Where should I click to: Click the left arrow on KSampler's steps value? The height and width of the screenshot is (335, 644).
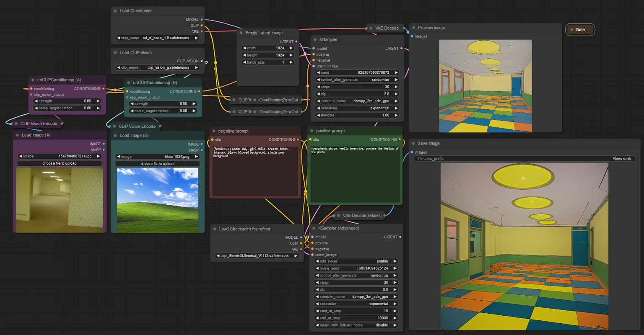(318, 87)
